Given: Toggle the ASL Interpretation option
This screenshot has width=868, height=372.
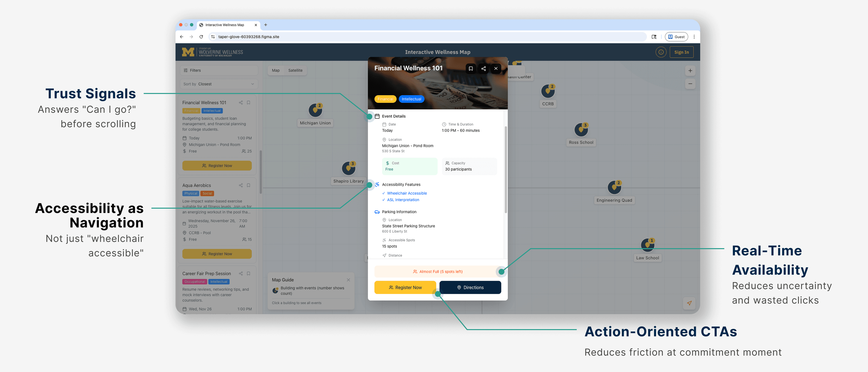Looking at the screenshot, I should click(403, 200).
